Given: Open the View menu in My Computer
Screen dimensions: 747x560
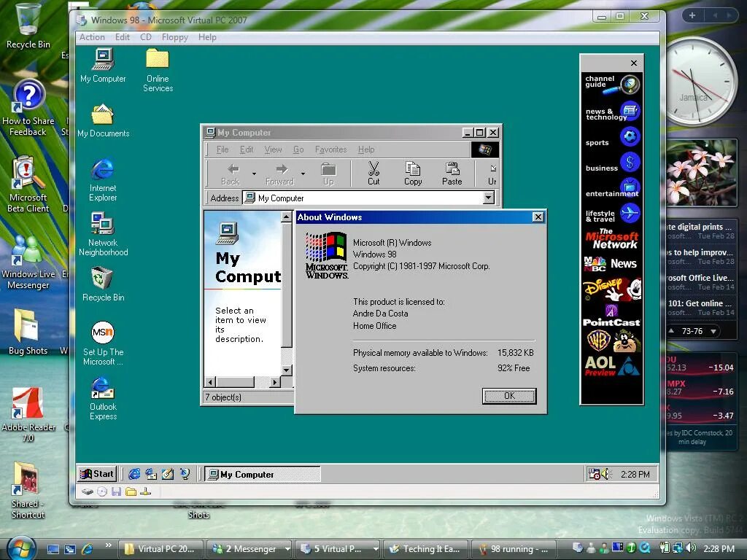Looking at the screenshot, I should (x=273, y=149).
